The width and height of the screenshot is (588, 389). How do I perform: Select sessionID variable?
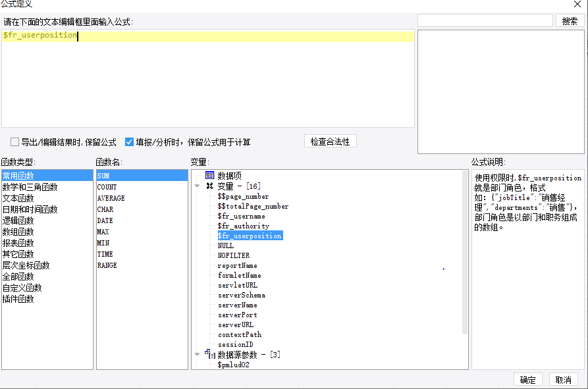(x=236, y=344)
